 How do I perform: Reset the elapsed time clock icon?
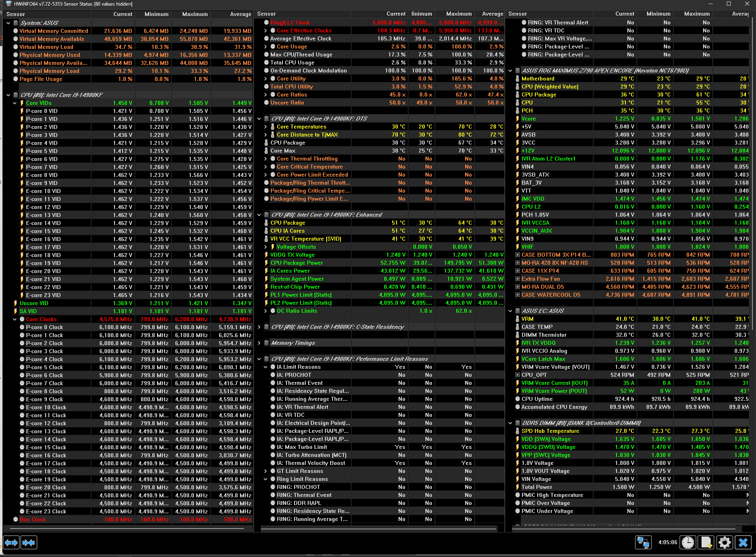click(x=688, y=543)
